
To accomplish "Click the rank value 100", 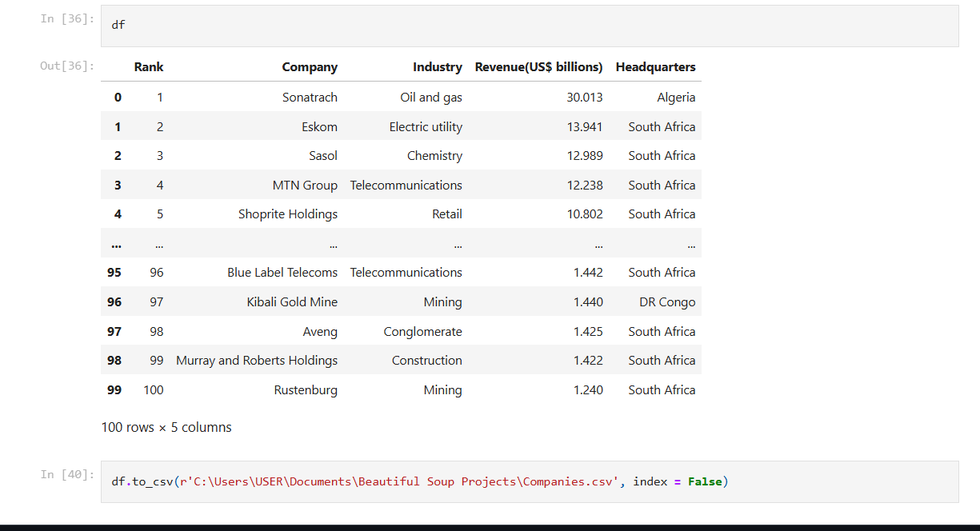I will (x=154, y=390).
